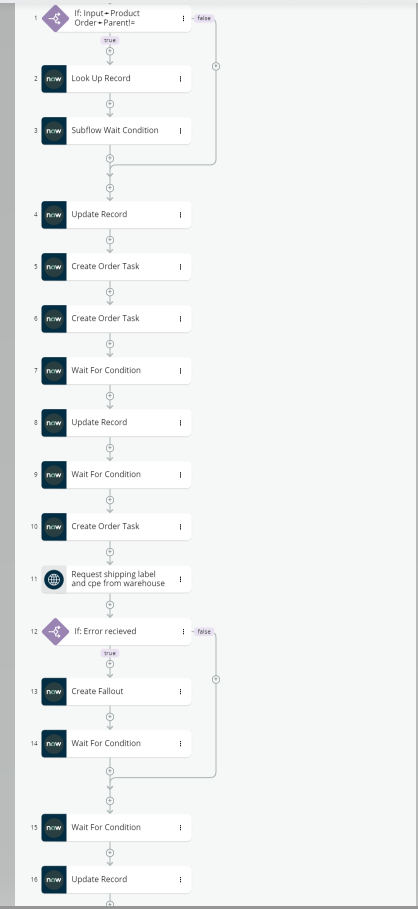The image size is (418, 909).
Task: Open kebab menu for step 4 Update Record
Action: 180,215
